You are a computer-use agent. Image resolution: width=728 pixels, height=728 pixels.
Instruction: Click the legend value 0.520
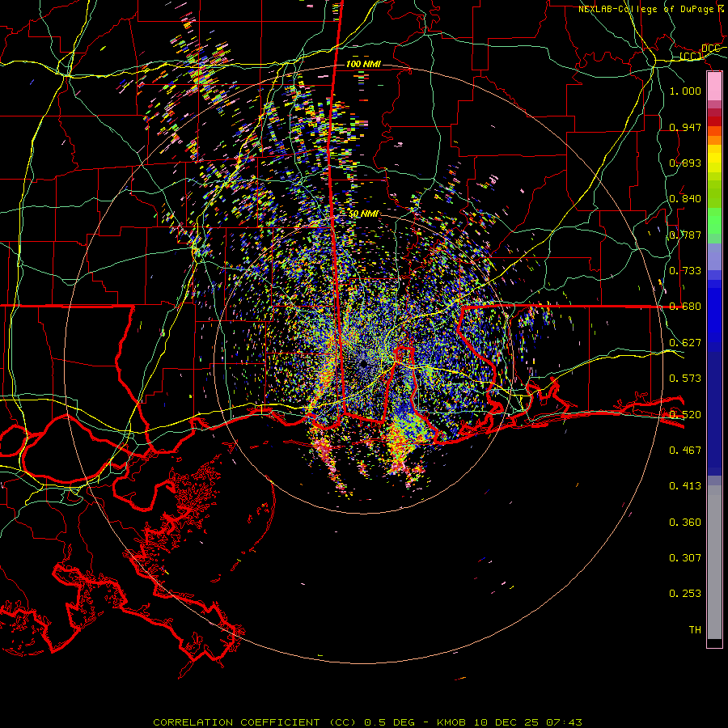685,414
